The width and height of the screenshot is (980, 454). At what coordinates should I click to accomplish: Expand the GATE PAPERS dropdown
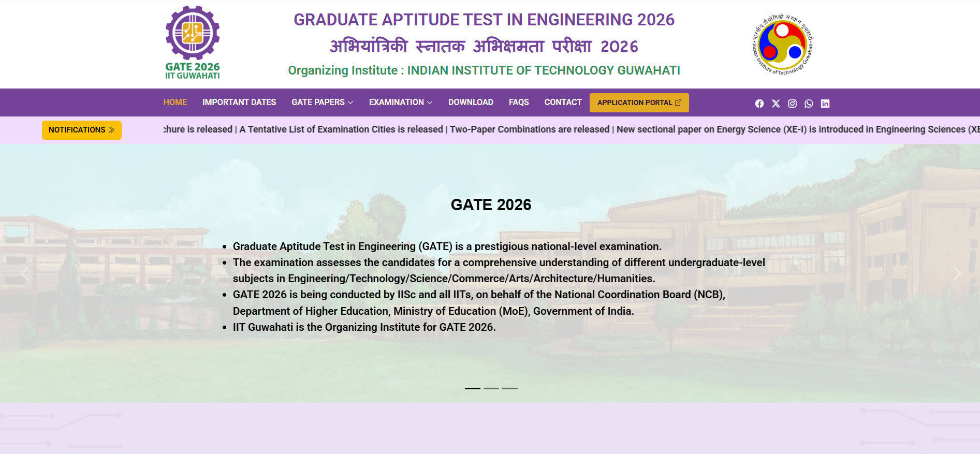323,102
